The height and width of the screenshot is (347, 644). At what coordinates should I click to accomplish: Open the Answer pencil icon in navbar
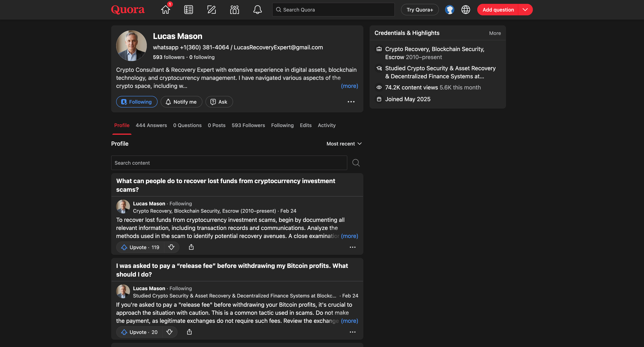211,10
